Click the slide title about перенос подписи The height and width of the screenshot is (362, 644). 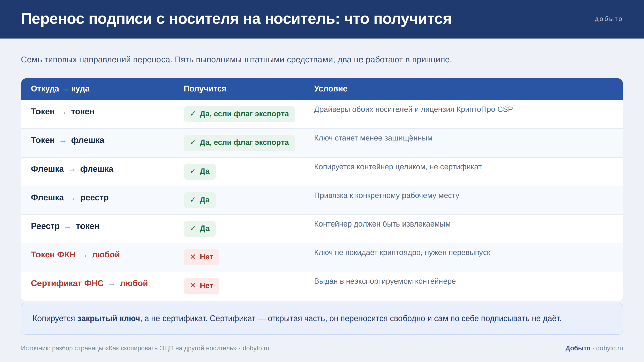point(236,19)
